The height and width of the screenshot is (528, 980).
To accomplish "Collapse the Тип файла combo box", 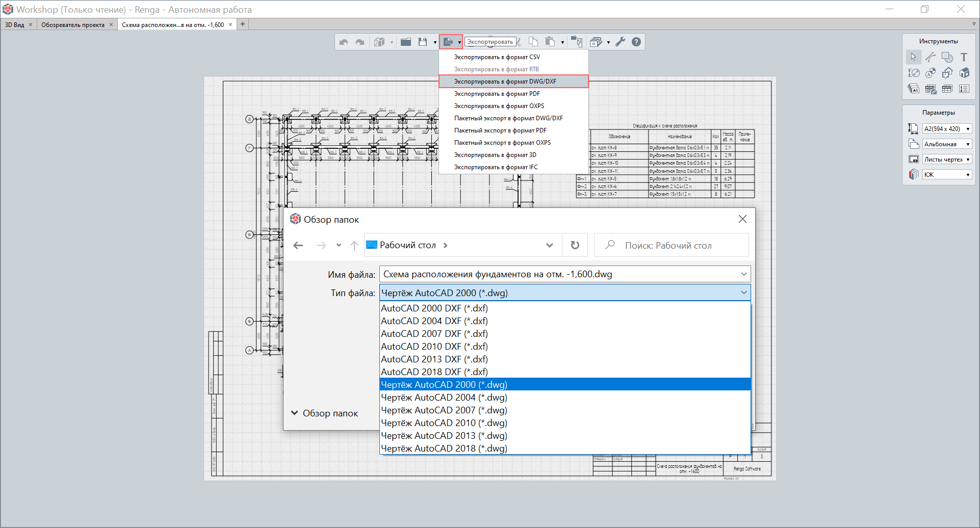I will tap(744, 293).
